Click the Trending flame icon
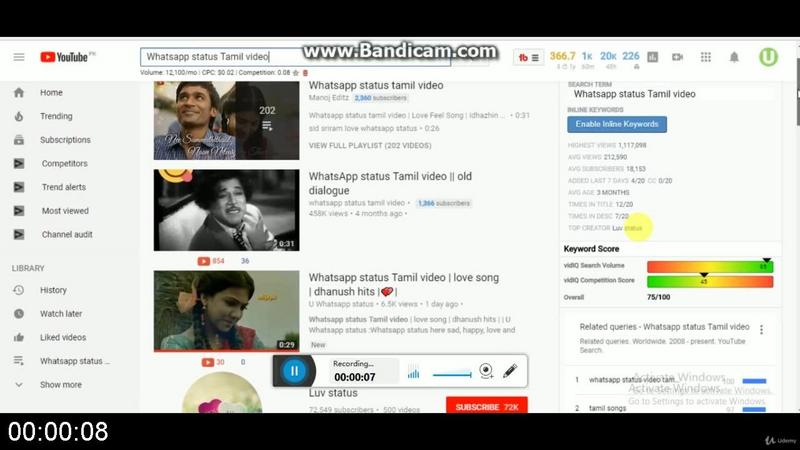The image size is (800, 450). click(19, 116)
